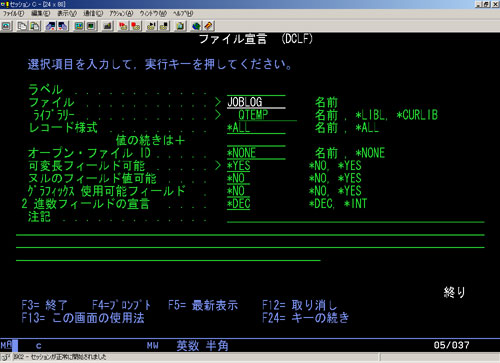The height and width of the screenshot is (363, 500).
Task: Click the オープン・ファイル ID field *NONE
Action: click(x=256, y=153)
